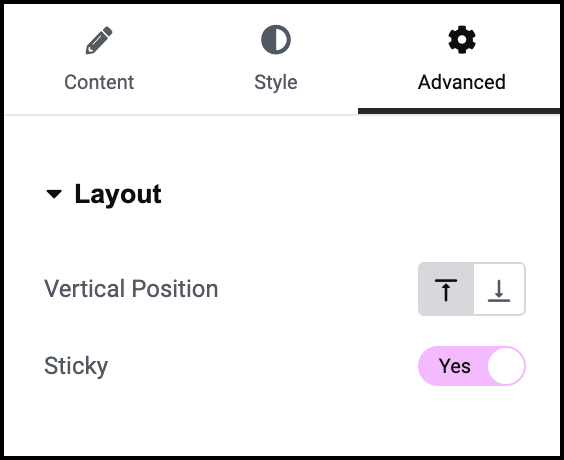Collapse the Layout section using its triangle

[54, 194]
